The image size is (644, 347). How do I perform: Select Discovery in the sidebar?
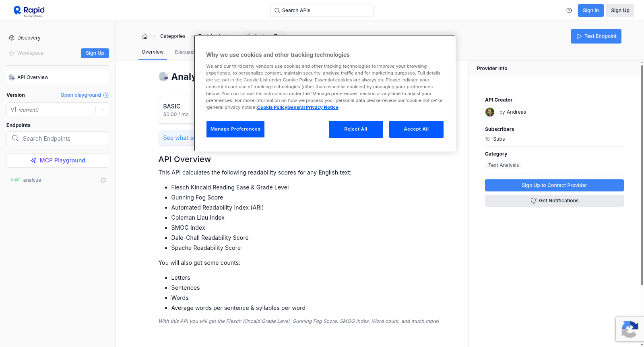coord(29,38)
